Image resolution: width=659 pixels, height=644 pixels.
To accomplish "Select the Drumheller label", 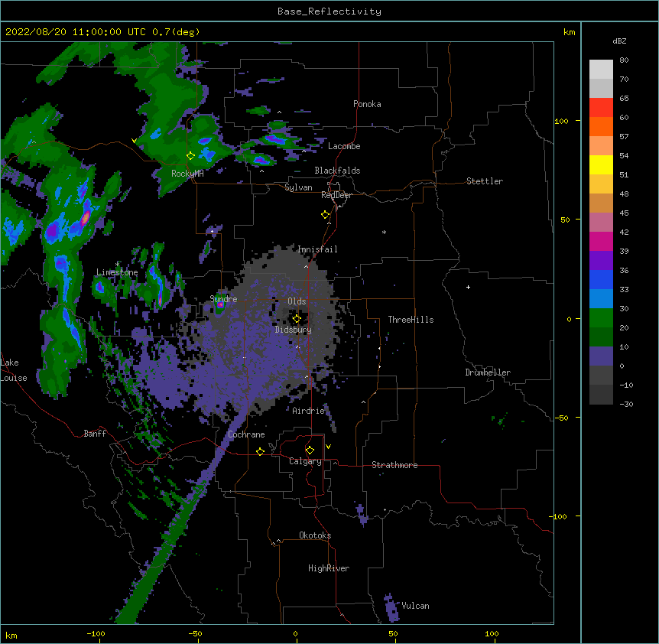I will pos(488,372).
